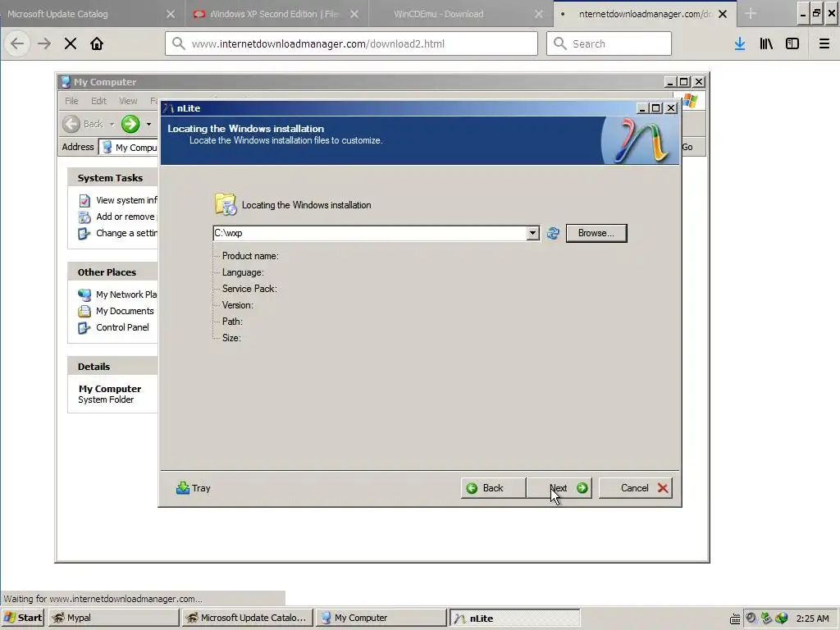Click the Browse... button in nLite
Screen dimensions: 840x630
point(596,233)
